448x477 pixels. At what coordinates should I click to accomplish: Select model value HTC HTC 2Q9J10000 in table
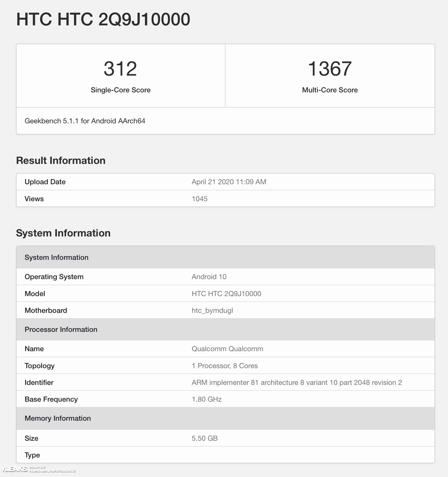(226, 294)
